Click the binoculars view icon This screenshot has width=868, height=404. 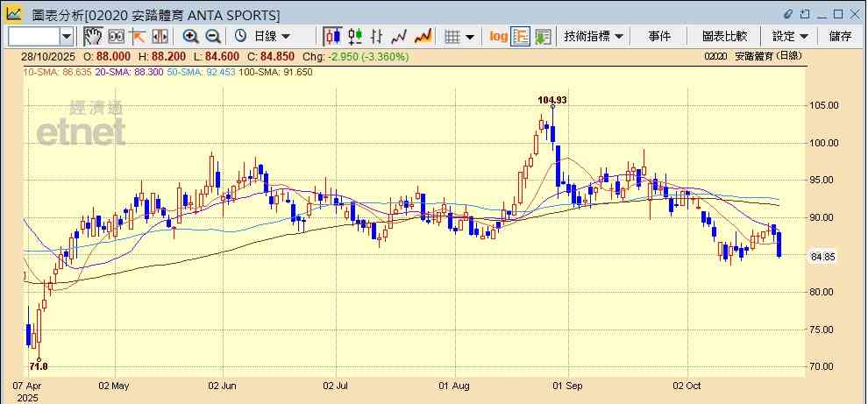[x=116, y=36]
